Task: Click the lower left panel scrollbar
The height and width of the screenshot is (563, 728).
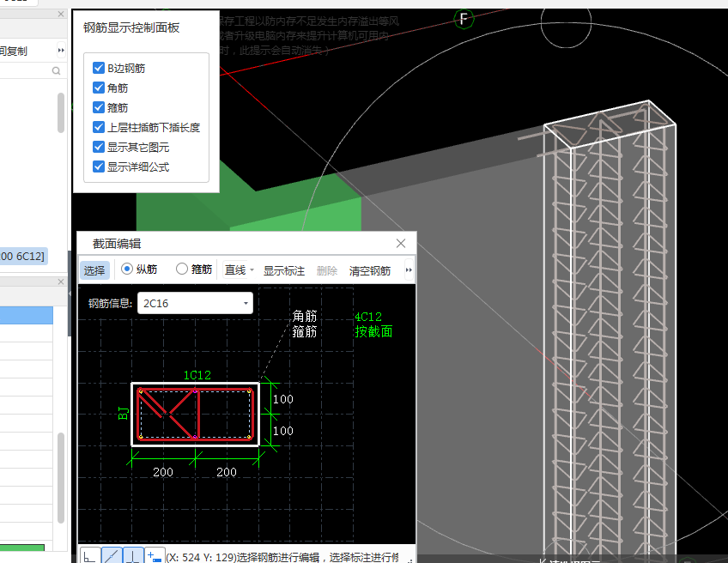Action: coord(61,478)
